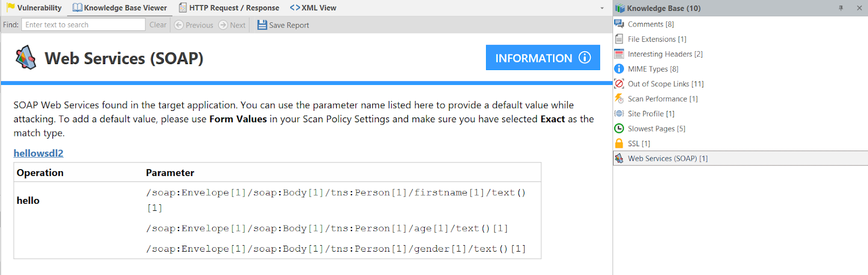The width and height of the screenshot is (868, 275).
Task: Open the tab overflow dropdown arrow
Action: pos(602,8)
